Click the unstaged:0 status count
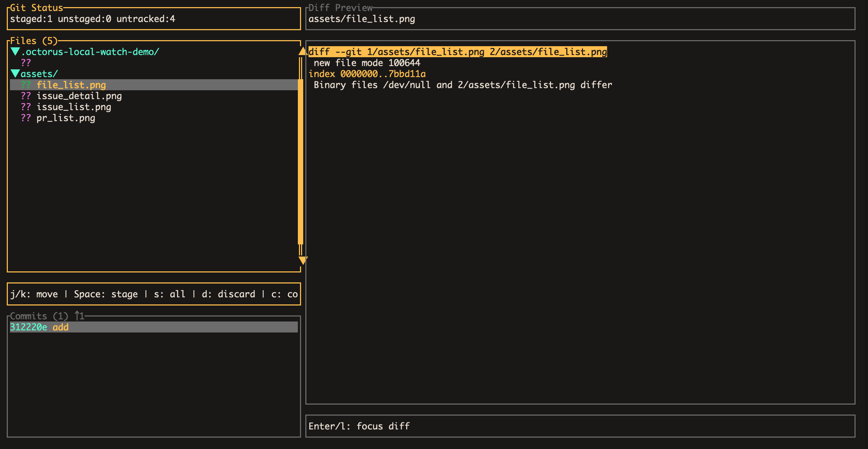This screenshot has width=868, height=449. [85, 19]
